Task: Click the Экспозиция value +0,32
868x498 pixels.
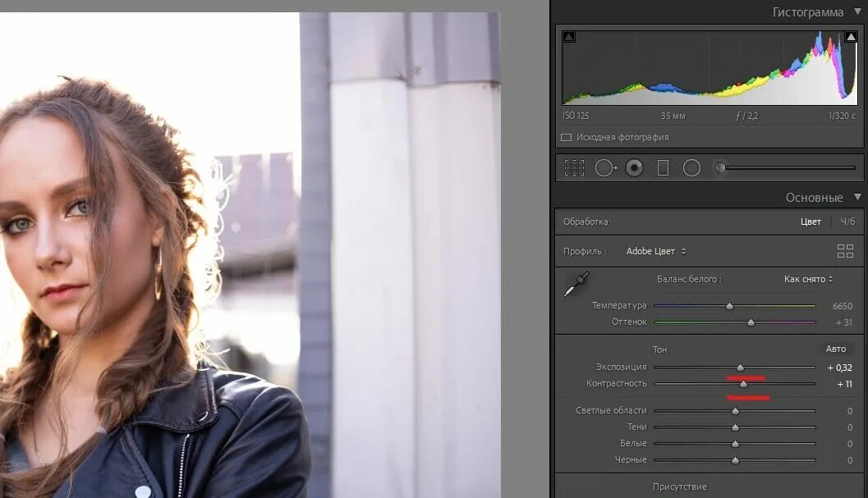Action: coord(840,368)
